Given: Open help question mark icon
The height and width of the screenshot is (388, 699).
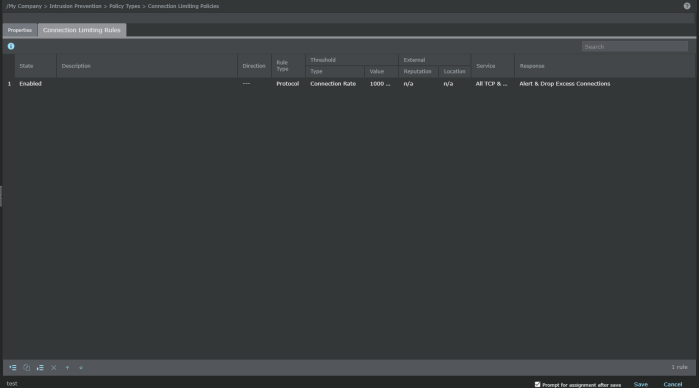Looking at the screenshot, I should pyautogui.click(x=687, y=6).
